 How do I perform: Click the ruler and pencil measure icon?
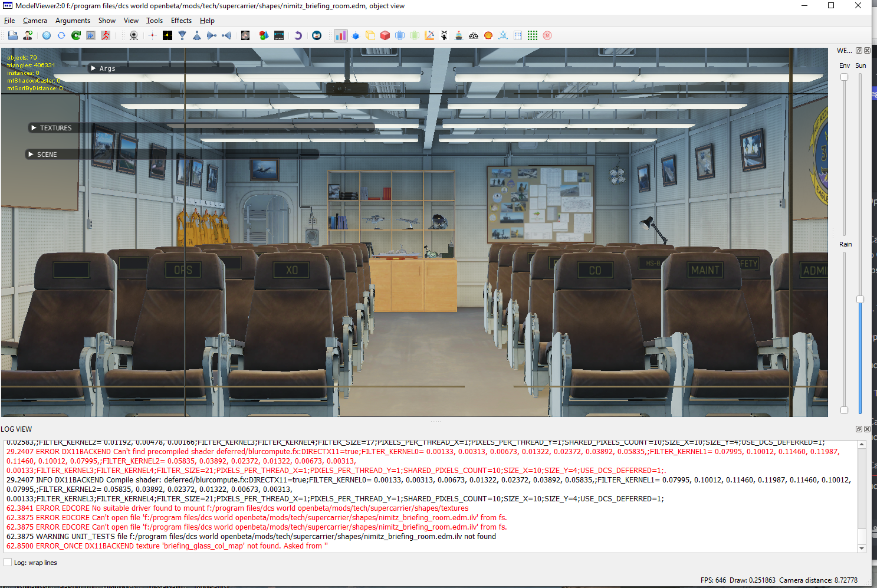[x=429, y=35]
